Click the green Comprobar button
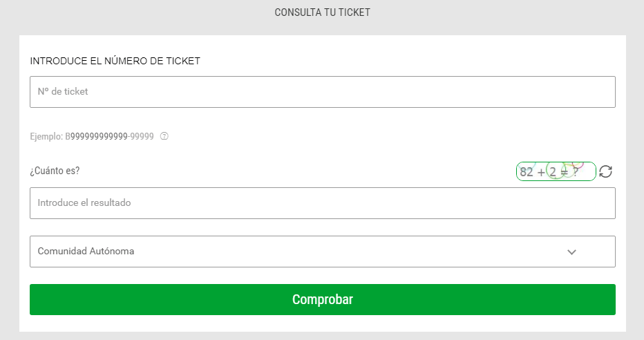 click(323, 299)
